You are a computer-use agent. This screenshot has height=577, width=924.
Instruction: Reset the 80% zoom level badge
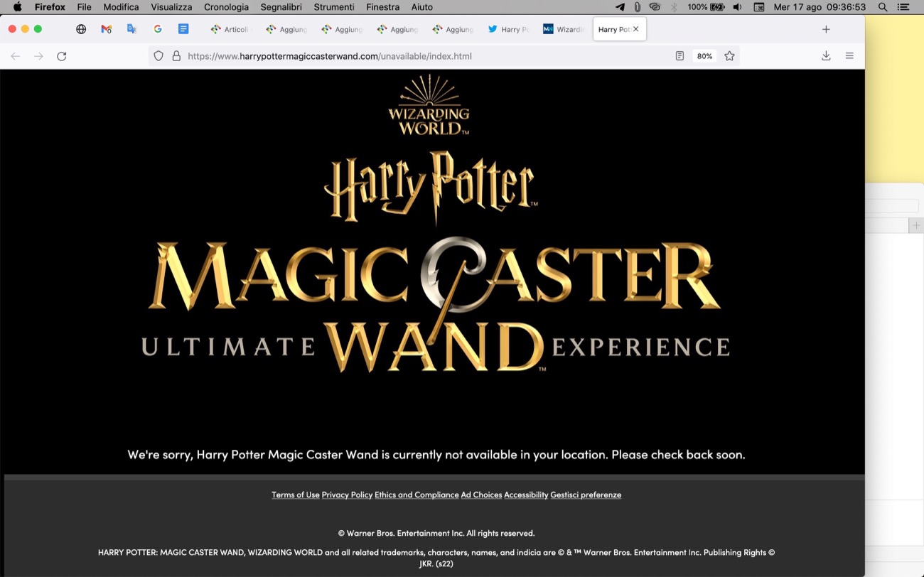pyautogui.click(x=704, y=56)
